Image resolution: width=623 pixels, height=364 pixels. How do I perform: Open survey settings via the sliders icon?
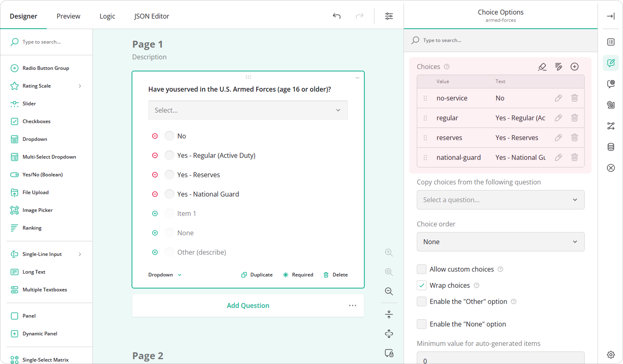tap(389, 16)
